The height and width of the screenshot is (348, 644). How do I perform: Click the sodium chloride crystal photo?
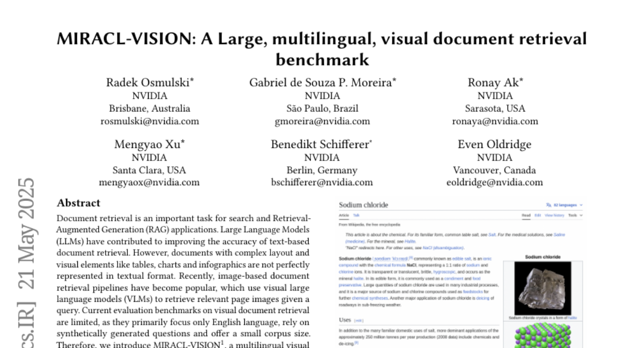pyautogui.click(x=542, y=288)
